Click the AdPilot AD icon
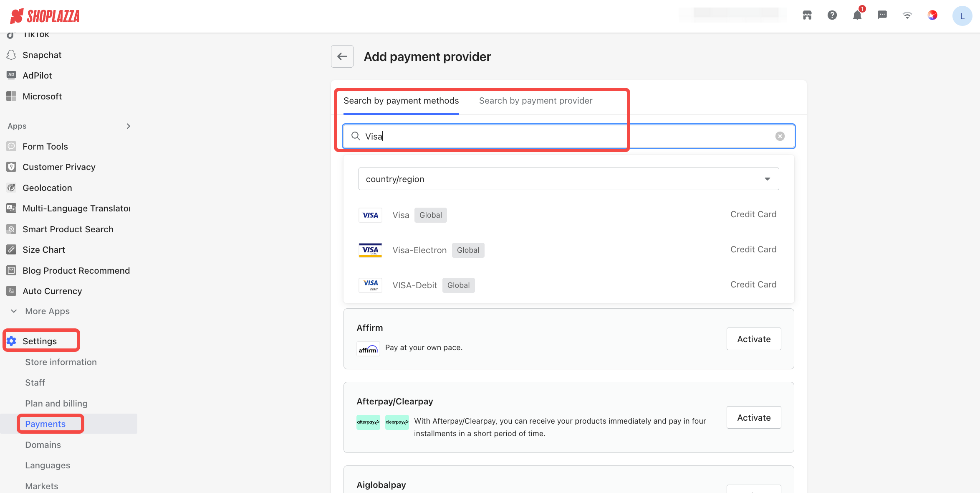The image size is (980, 493). pos(11,75)
